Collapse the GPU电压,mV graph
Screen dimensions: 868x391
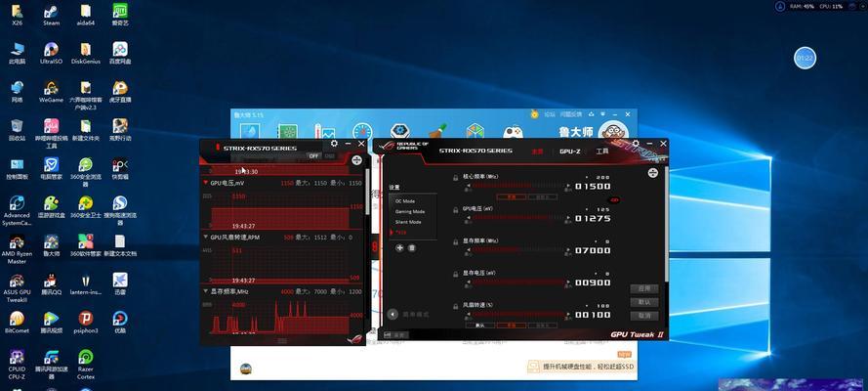[x=206, y=182]
